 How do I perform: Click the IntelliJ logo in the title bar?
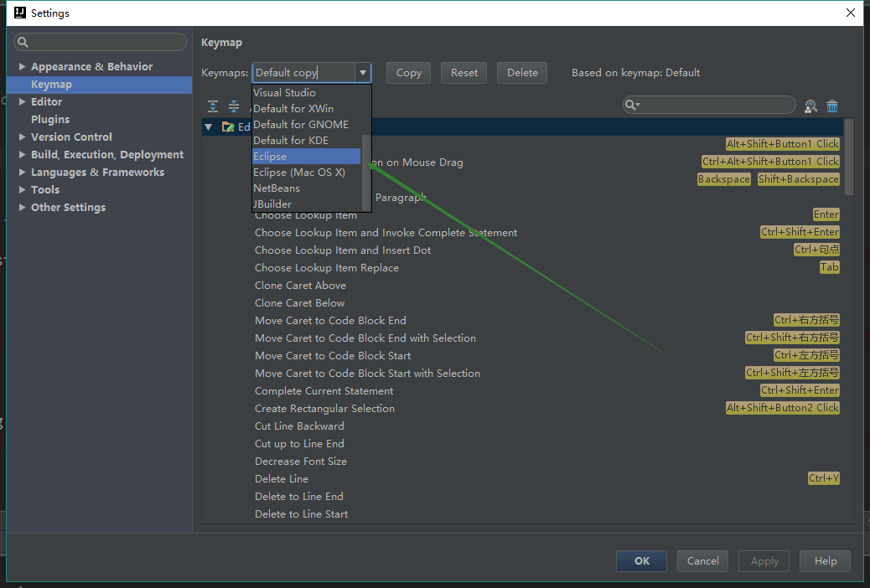coord(20,13)
